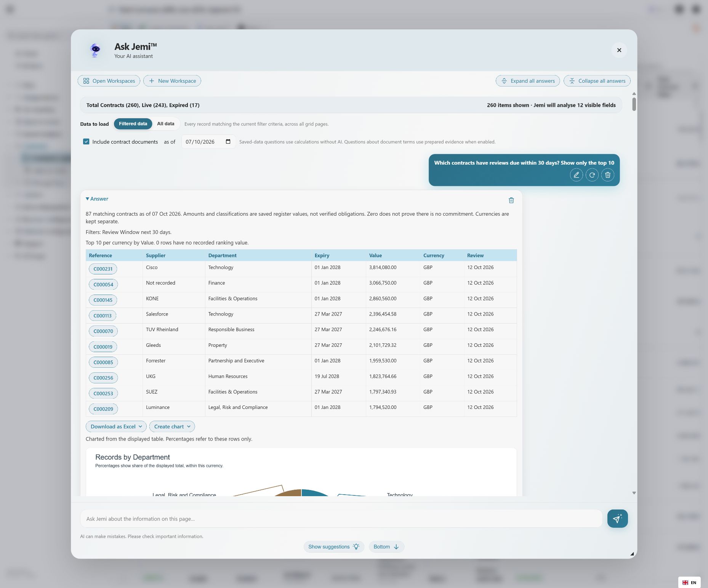Screen dimensions: 708x588
Task: Open contract reference C000231
Action: [103, 269]
